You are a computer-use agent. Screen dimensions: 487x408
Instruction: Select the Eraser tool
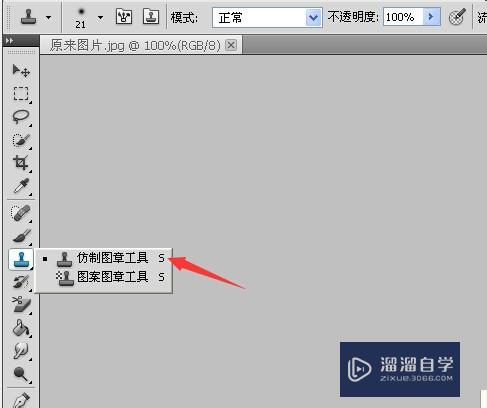21,305
